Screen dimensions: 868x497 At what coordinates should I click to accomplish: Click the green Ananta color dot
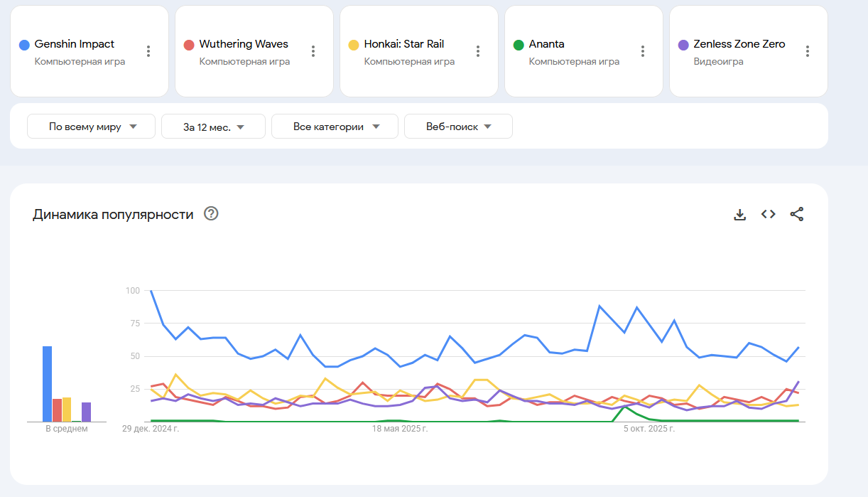[x=519, y=45]
